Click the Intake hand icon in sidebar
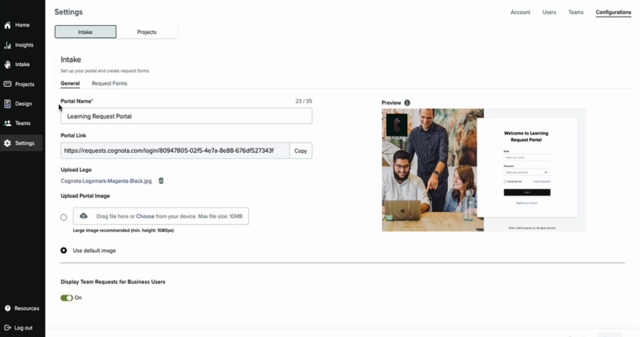The image size is (644, 337). pos(8,65)
